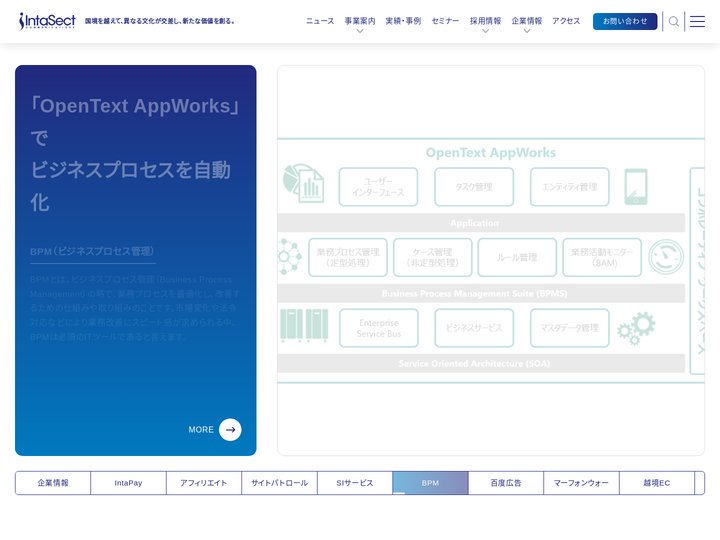Open 企業情報 menu label in header

[527, 21]
